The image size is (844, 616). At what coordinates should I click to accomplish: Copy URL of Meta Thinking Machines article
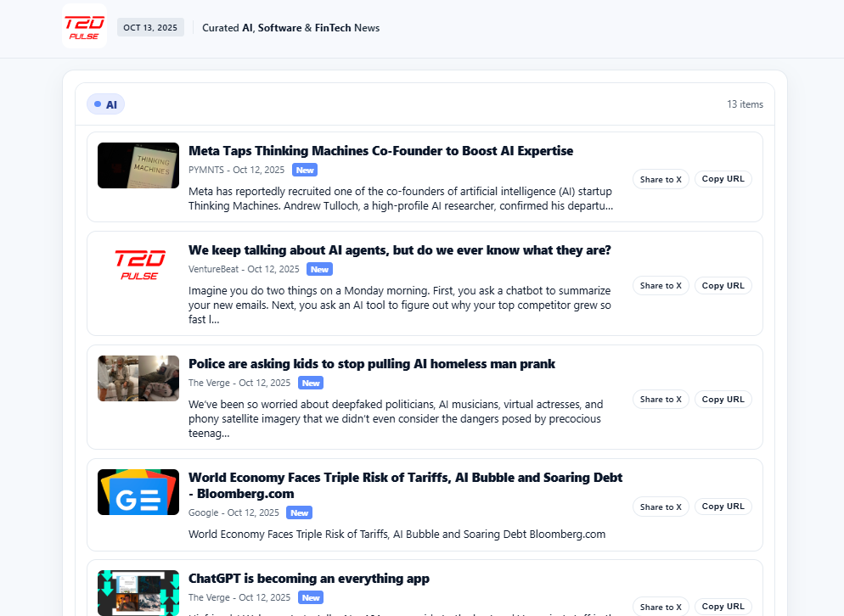coord(723,179)
